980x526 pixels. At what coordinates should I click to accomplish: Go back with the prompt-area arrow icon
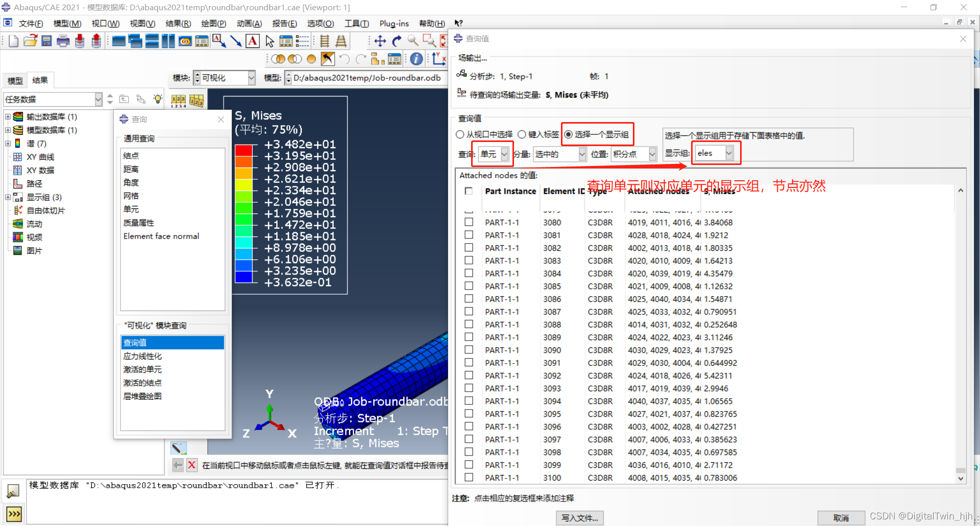[x=178, y=465]
